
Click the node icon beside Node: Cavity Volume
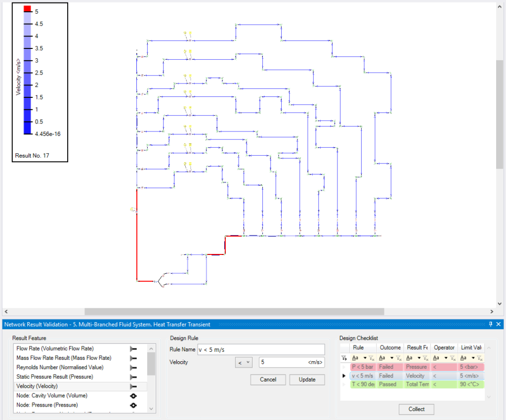click(x=132, y=395)
